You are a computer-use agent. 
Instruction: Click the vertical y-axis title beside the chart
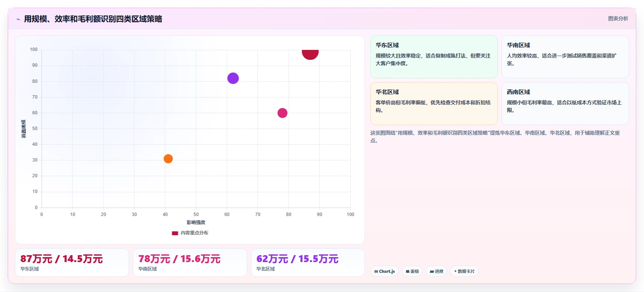tap(24, 129)
